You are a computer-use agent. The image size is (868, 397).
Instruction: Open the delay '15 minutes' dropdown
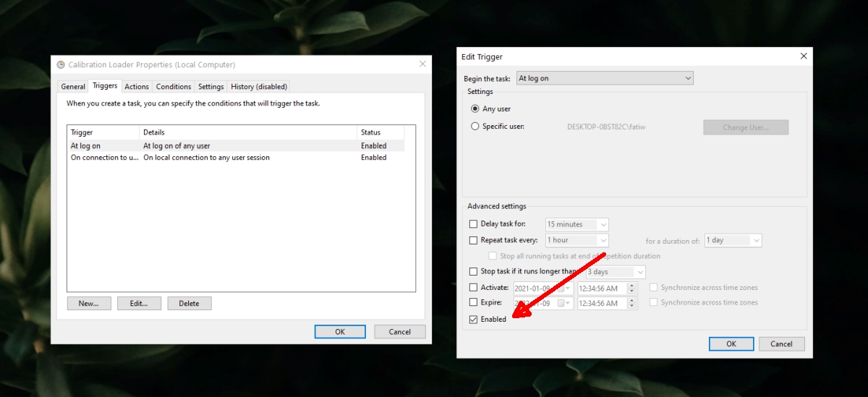coord(577,224)
